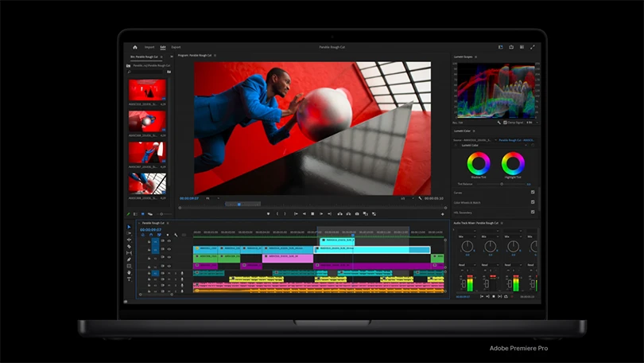
Task: Create a new search bin icon
Action: (169, 72)
